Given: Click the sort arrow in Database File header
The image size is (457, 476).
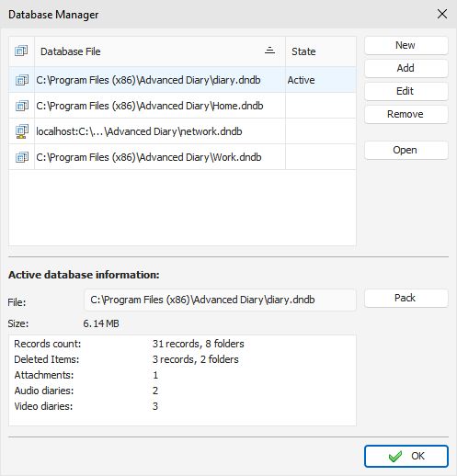Looking at the screenshot, I should click(269, 51).
